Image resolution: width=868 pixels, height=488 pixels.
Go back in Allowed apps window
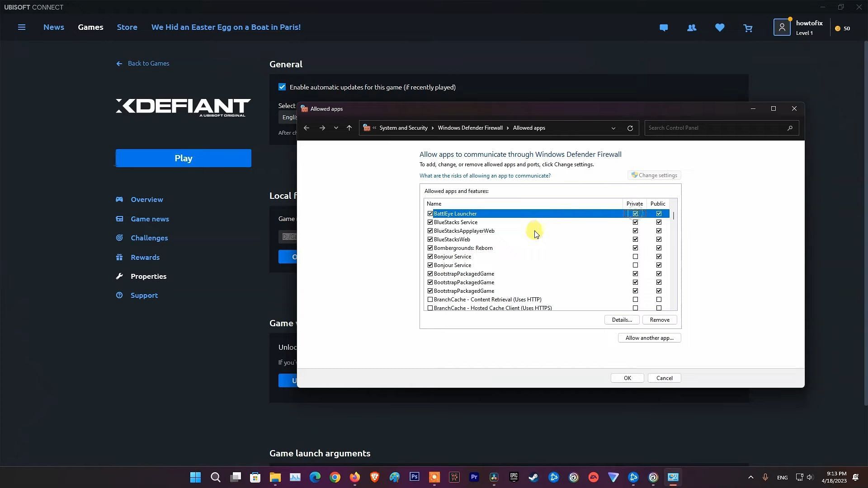click(307, 128)
